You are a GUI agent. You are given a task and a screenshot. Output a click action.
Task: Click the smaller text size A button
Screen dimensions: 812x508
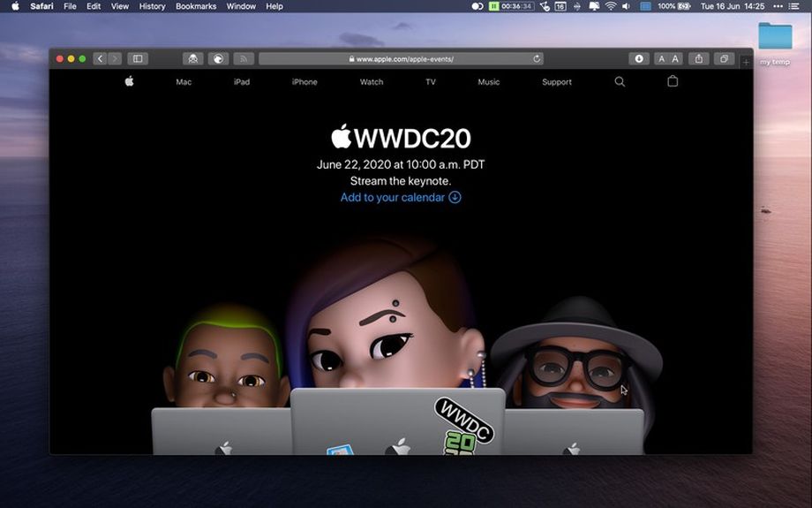click(661, 59)
